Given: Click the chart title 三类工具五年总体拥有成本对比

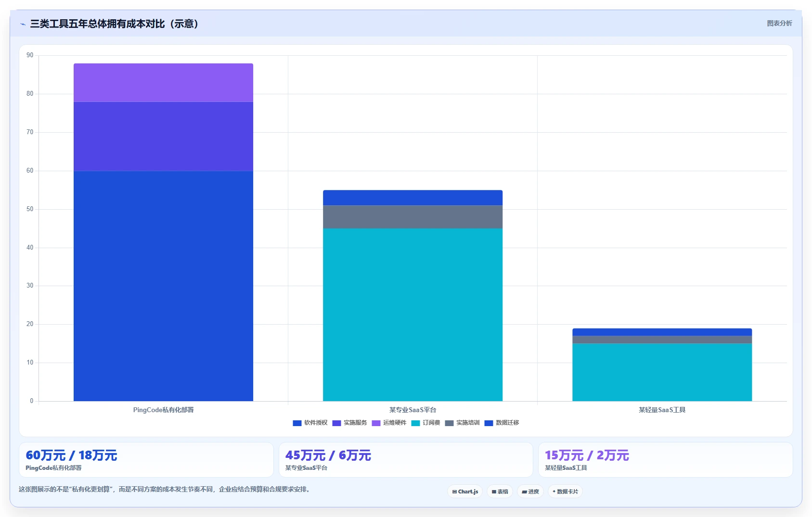Looking at the screenshot, I should pyautogui.click(x=114, y=24).
